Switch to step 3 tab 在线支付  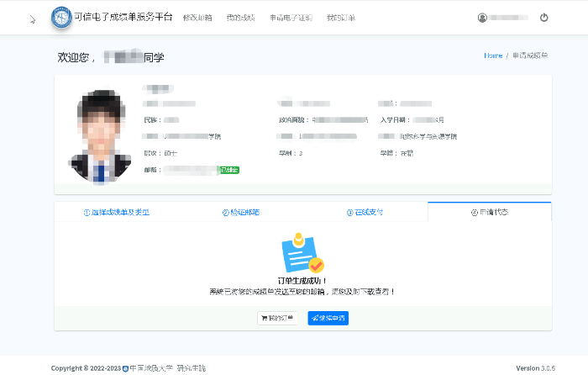tap(365, 212)
